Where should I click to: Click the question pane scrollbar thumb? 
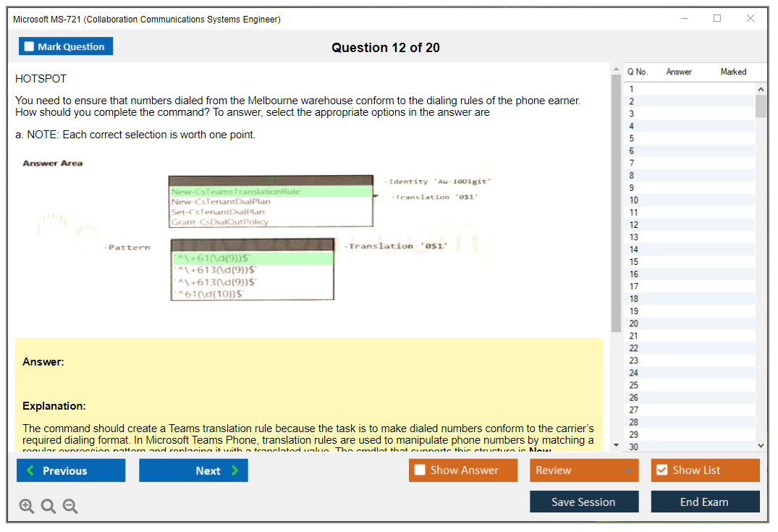[616, 203]
